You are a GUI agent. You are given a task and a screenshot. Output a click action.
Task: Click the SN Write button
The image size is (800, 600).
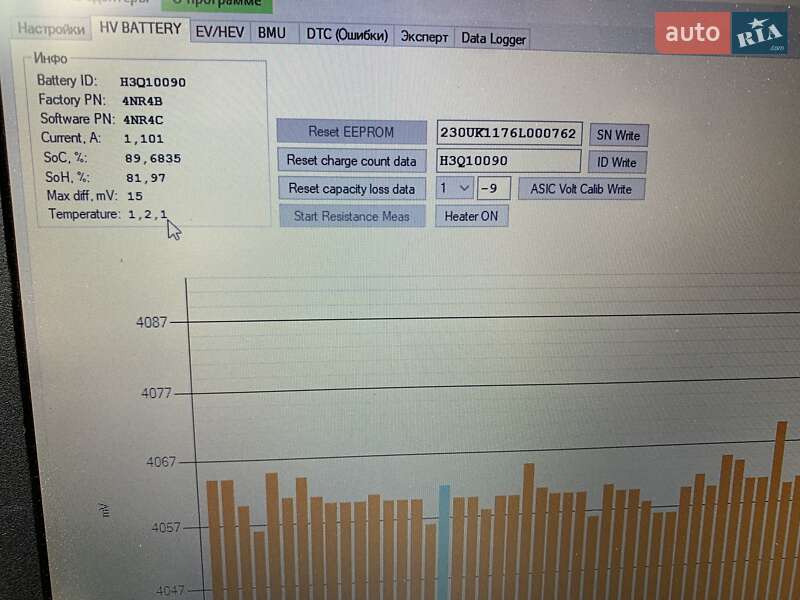618,135
